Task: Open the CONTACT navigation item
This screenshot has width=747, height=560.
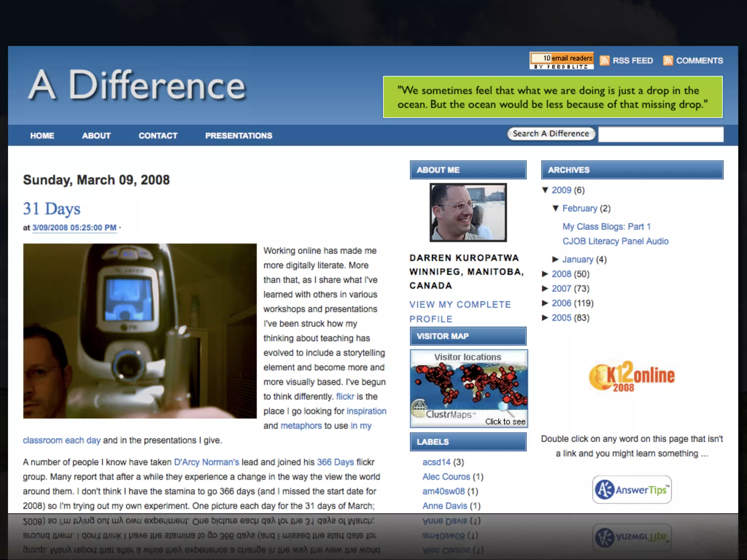Action: [x=158, y=136]
